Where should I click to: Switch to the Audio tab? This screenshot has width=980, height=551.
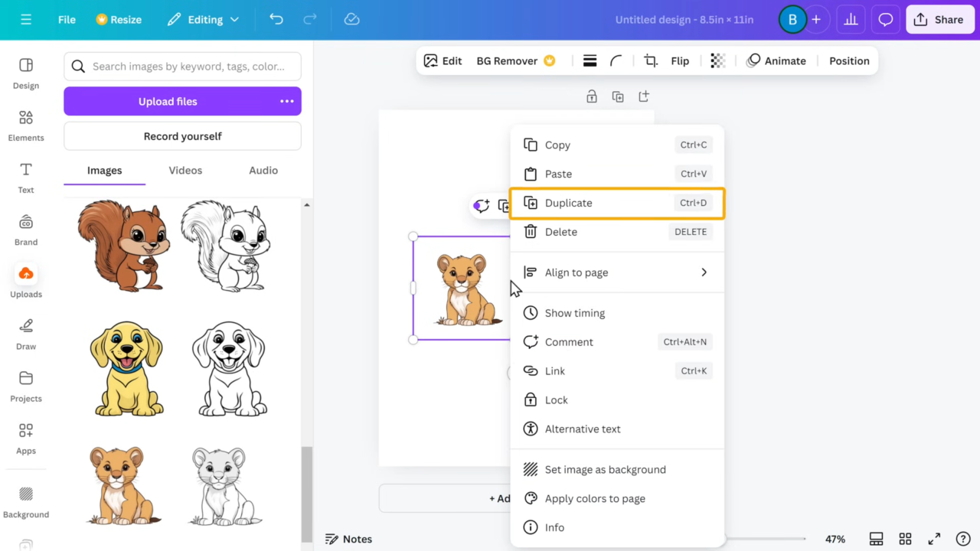(x=263, y=171)
